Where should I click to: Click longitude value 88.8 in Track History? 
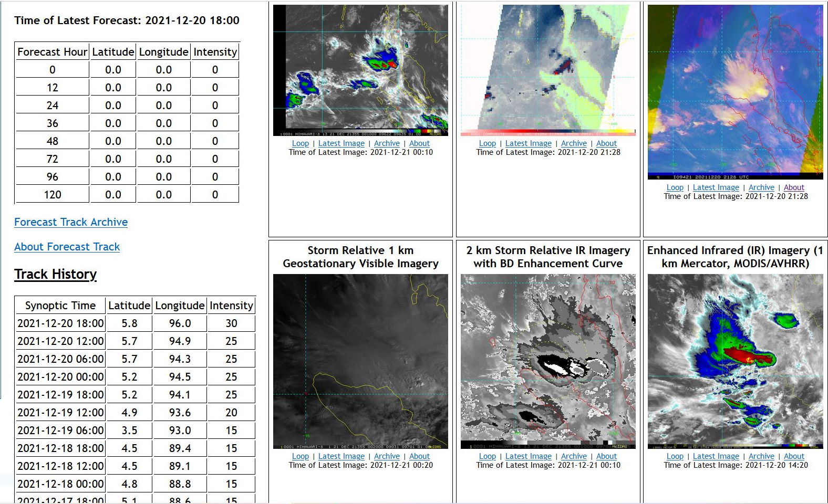click(x=180, y=484)
